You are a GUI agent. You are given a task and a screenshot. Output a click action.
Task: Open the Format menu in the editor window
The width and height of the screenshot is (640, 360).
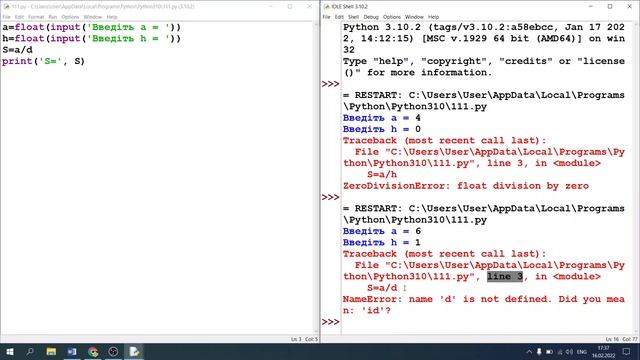pos(36,17)
